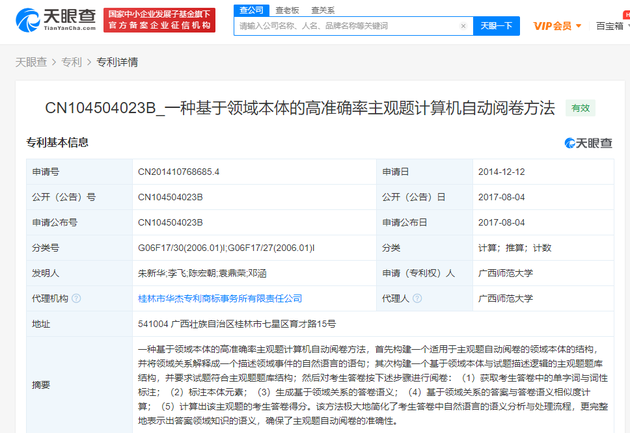Select the 查公司 search tab
The width and height of the screenshot is (630, 433).
click(251, 10)
